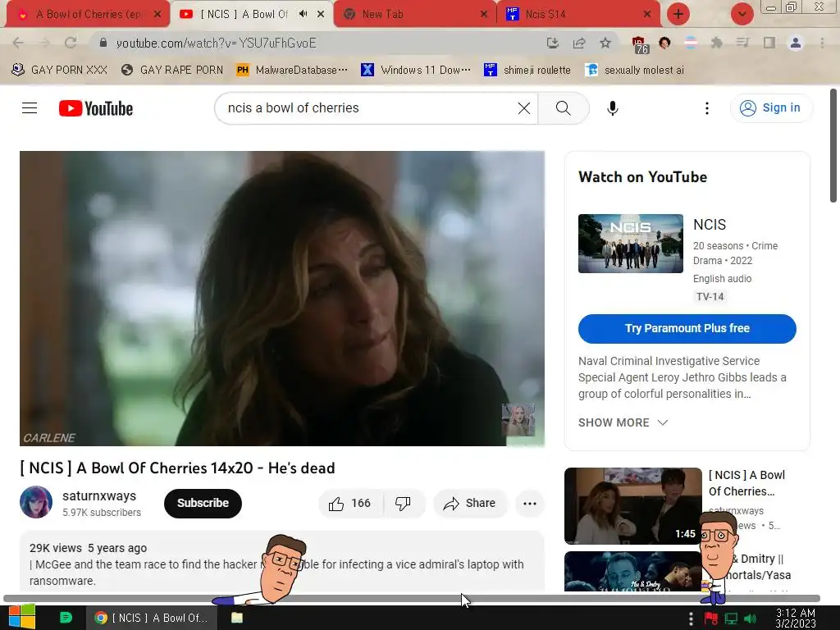Close the New Tab tab
This screenshot has height=630, width=840.
(x=484, y=15)
